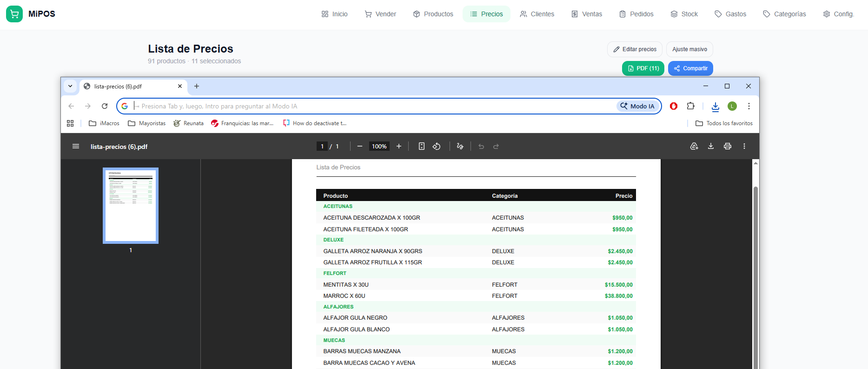Toggle the PDF sidebar menu
Screen dimensions: 868x369
(x=76, y=147)
